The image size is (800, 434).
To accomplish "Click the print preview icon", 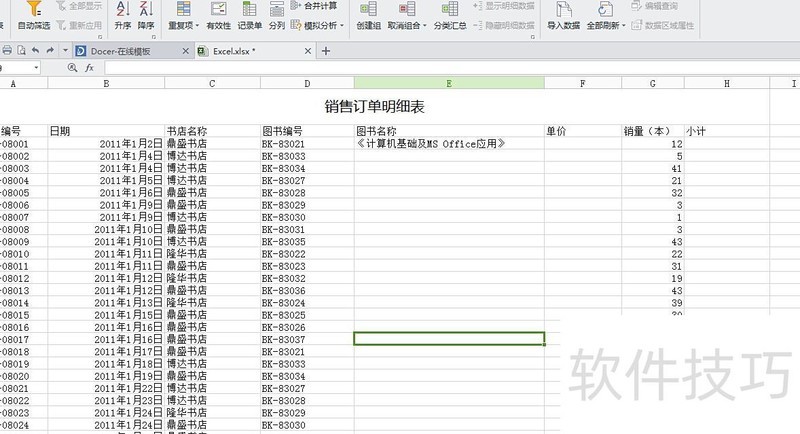I will click(x=21, y=50).
